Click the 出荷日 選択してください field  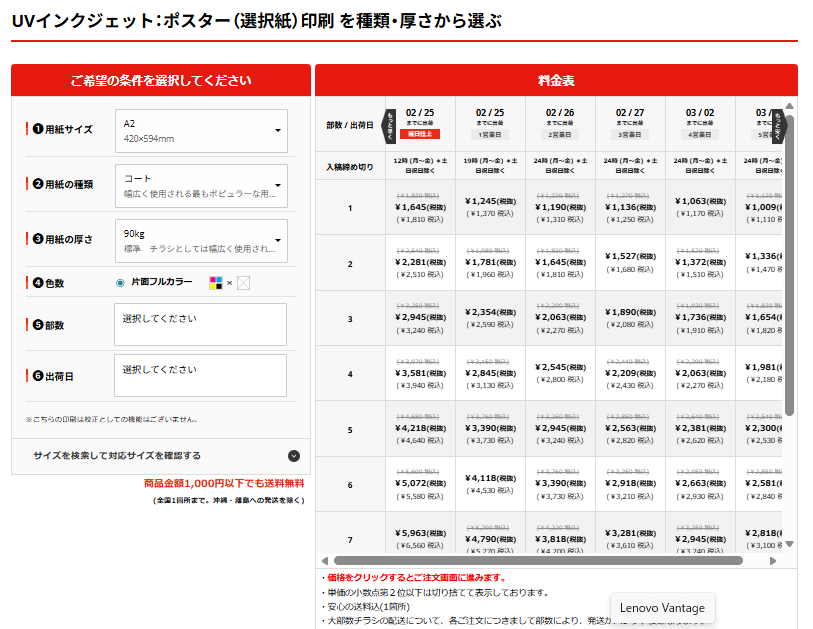[201, 375]
